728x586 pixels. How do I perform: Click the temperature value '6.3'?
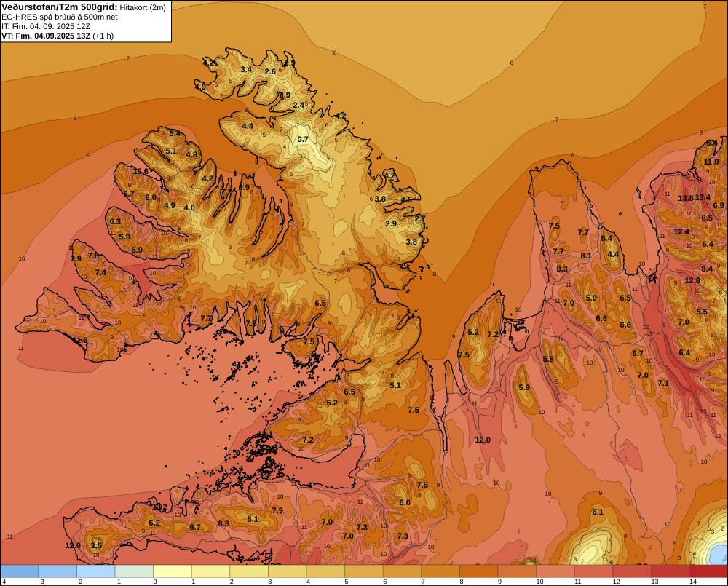point(115,221)
